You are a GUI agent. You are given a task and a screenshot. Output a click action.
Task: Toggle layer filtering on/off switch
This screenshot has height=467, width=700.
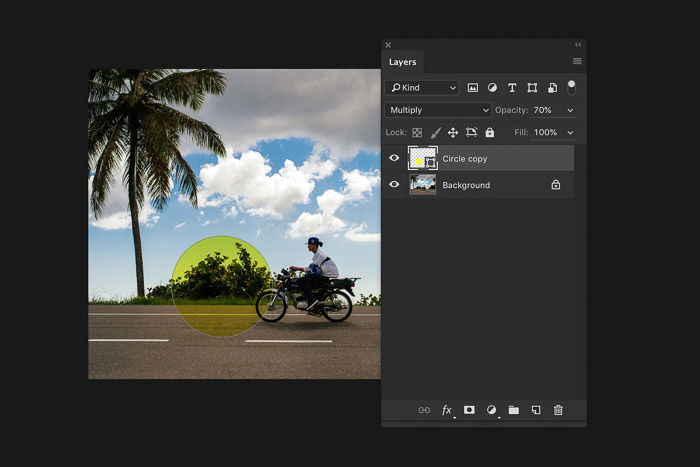tap(571, 87)
